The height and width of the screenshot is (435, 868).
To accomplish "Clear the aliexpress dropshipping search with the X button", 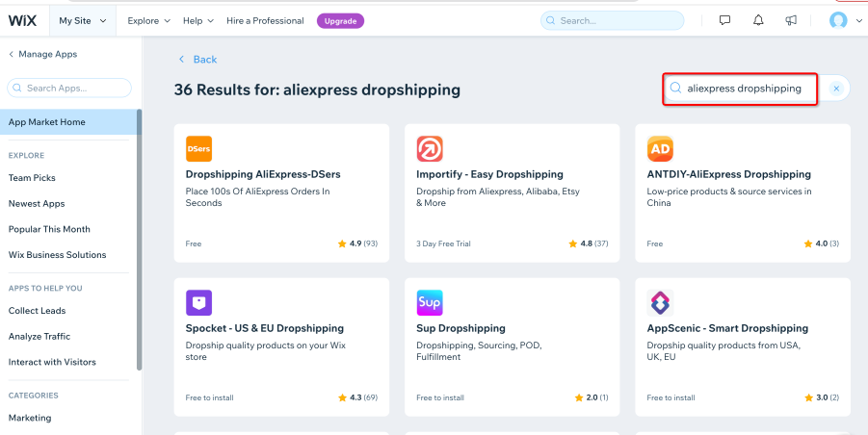I will point(836,89).
